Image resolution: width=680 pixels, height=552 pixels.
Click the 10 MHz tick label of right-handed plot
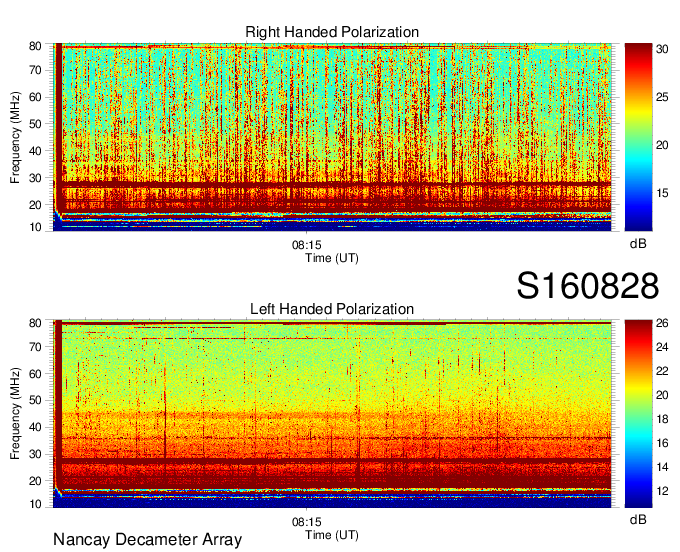pos(35,227)
